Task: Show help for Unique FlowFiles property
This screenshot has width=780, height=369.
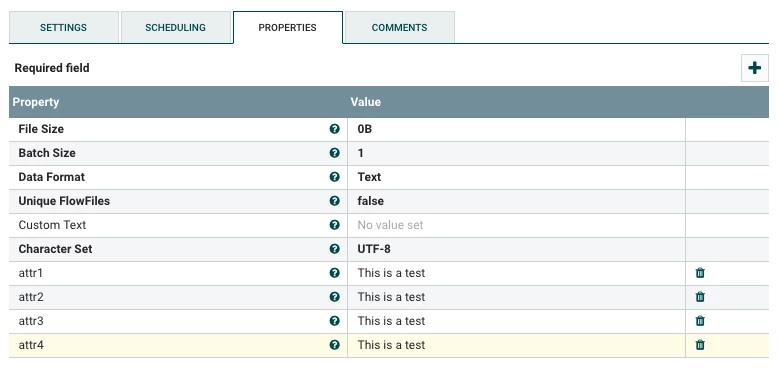Action: [334, 201]
